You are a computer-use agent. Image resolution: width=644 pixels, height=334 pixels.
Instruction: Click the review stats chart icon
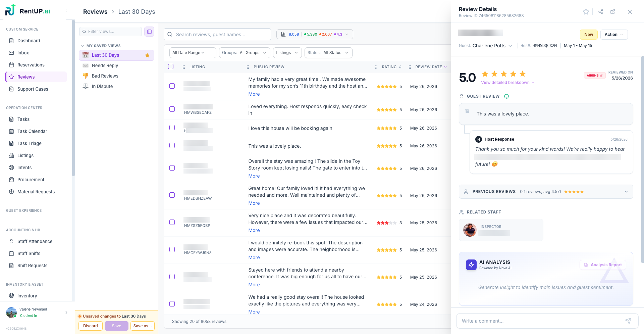click(283, 34)
